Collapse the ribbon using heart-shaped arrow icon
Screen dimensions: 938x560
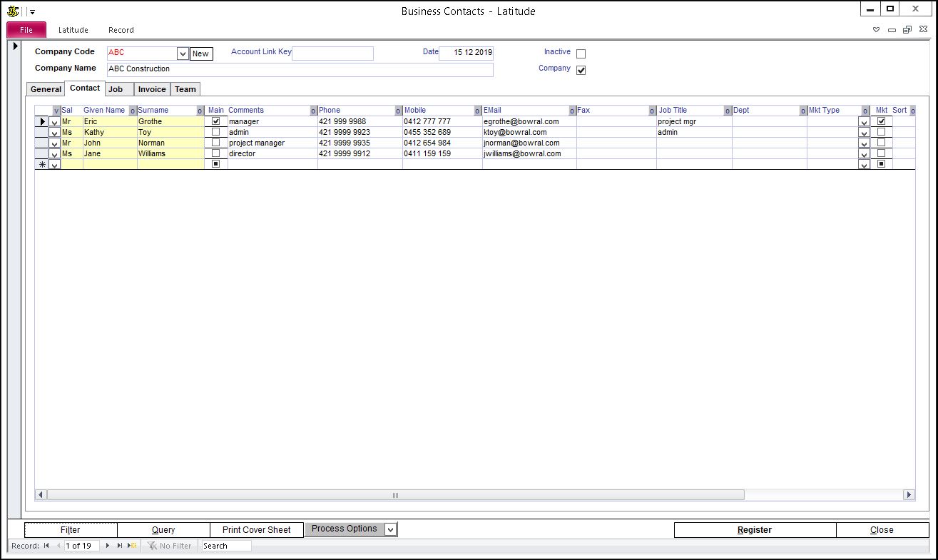(877, 30)
